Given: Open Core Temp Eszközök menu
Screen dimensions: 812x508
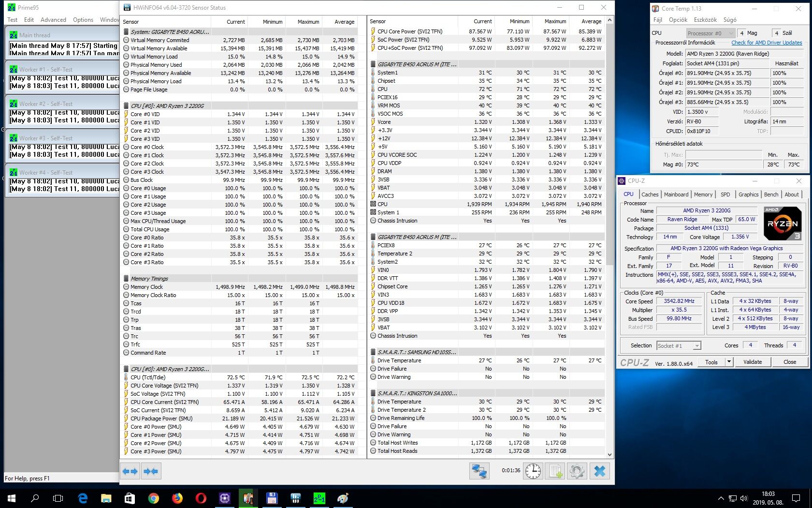Looking at the screenshot, I should point(705,20).
